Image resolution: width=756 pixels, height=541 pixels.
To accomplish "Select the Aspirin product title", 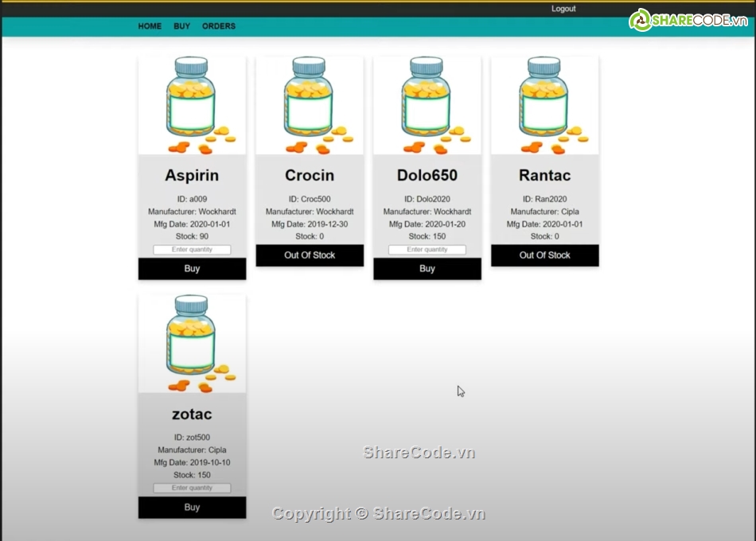I will pyautogui.click(x=192, y=175).
